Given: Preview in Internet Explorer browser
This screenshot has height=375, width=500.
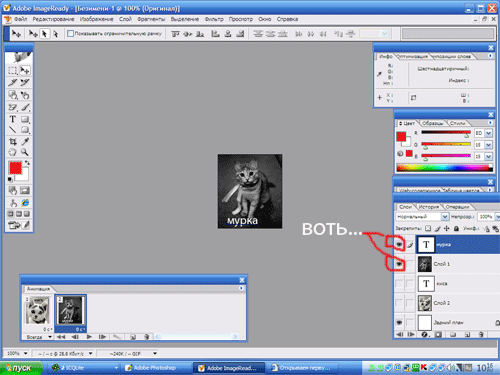Looking at the screenshot, I should [x=25, y=203].
